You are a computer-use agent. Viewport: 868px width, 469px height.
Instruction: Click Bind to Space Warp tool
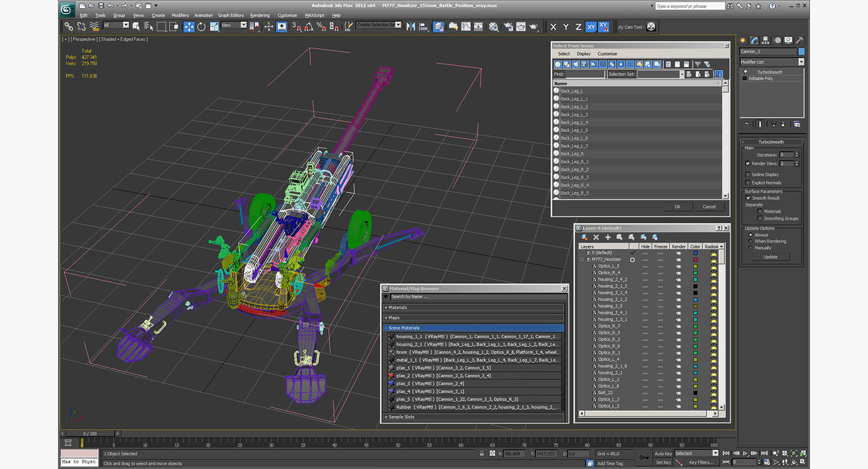coord(94,26)
